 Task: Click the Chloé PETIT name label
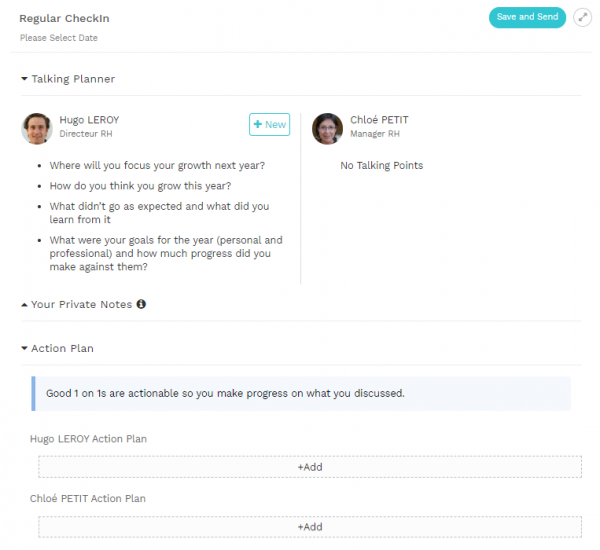pyautogui.click(x=379, y=120)
